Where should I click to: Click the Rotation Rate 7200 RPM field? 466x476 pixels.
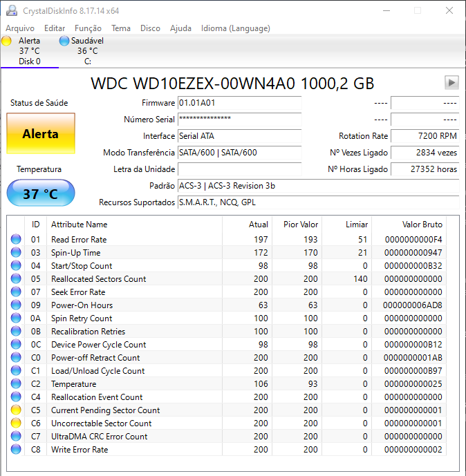point(425,136)
